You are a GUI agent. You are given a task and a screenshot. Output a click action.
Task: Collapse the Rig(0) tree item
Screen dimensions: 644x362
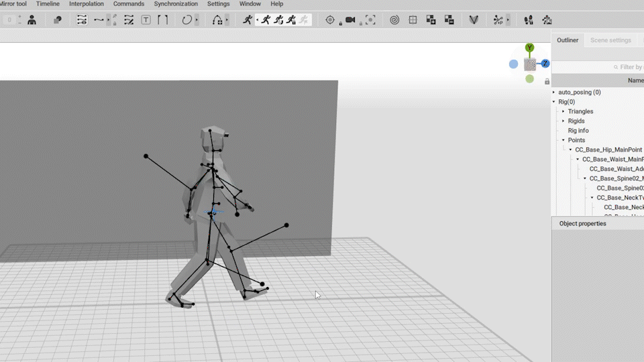553,102
